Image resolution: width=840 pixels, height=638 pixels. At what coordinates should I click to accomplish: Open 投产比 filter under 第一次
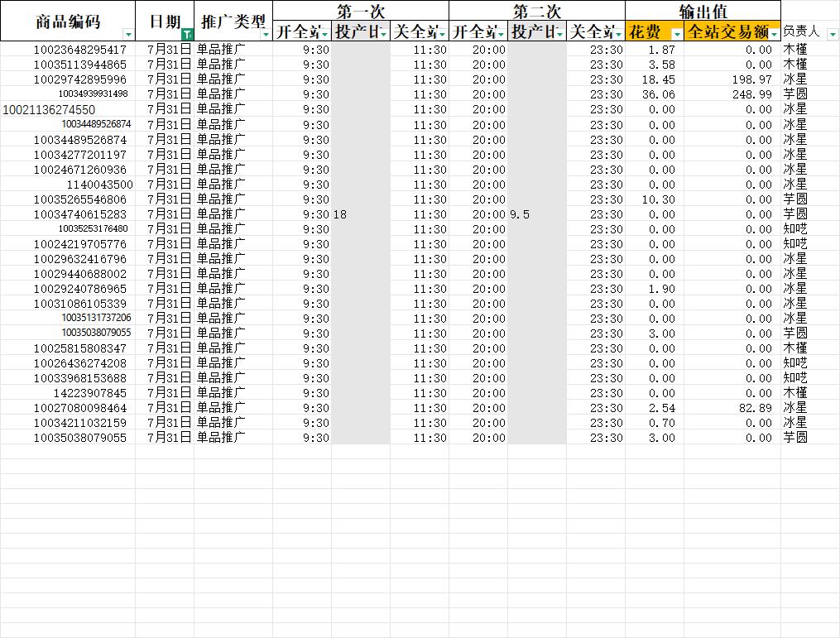[x=383, y=35]
